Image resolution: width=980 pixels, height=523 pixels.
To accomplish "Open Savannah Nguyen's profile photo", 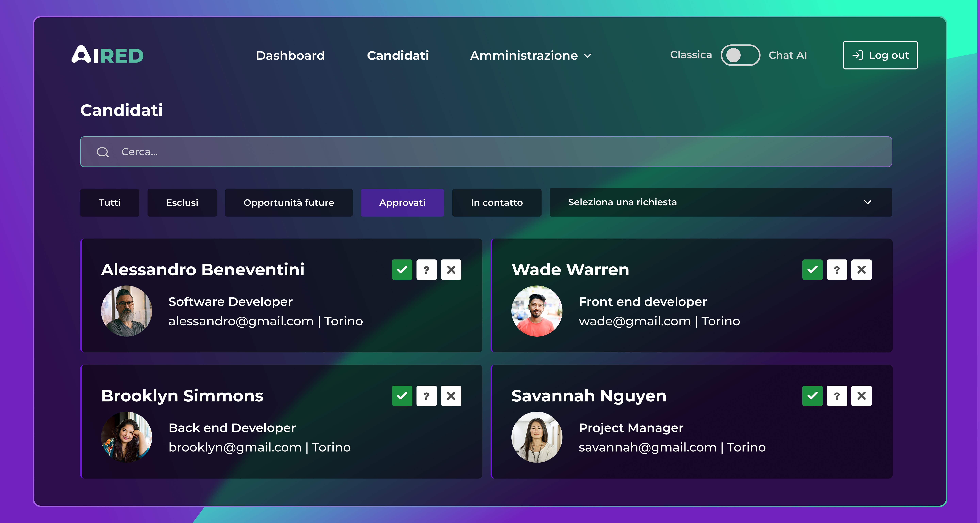I will tap(537, 437).
